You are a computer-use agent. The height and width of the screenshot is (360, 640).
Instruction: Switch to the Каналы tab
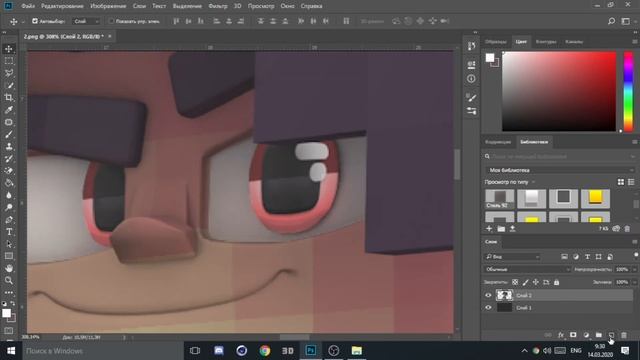(x=574, y=42)
